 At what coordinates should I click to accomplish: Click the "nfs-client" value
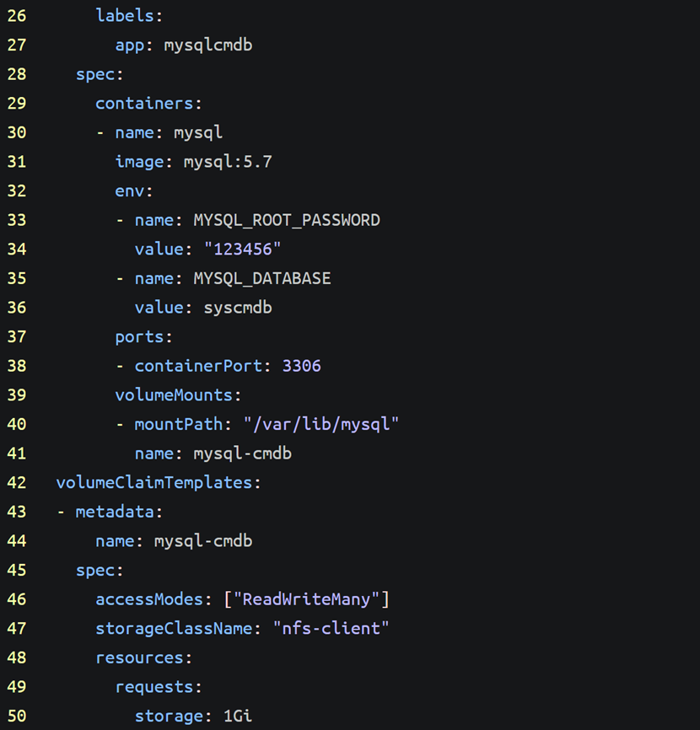(331, 629)
